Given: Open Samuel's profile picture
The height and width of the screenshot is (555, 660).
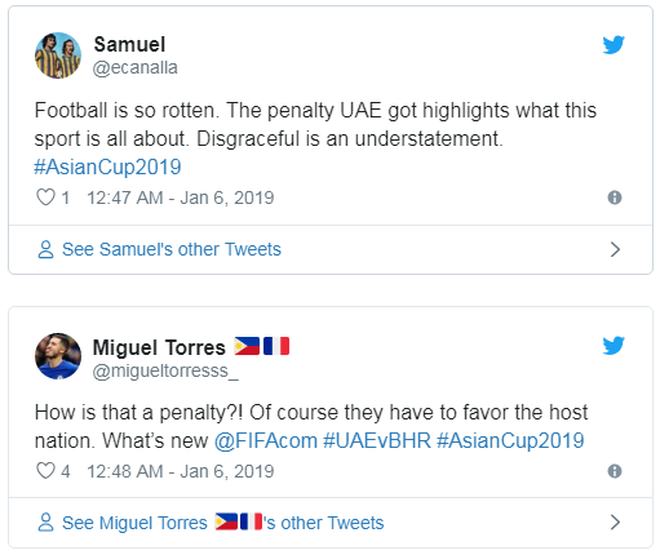Looking at the screenshot, I should pos(58,55).
